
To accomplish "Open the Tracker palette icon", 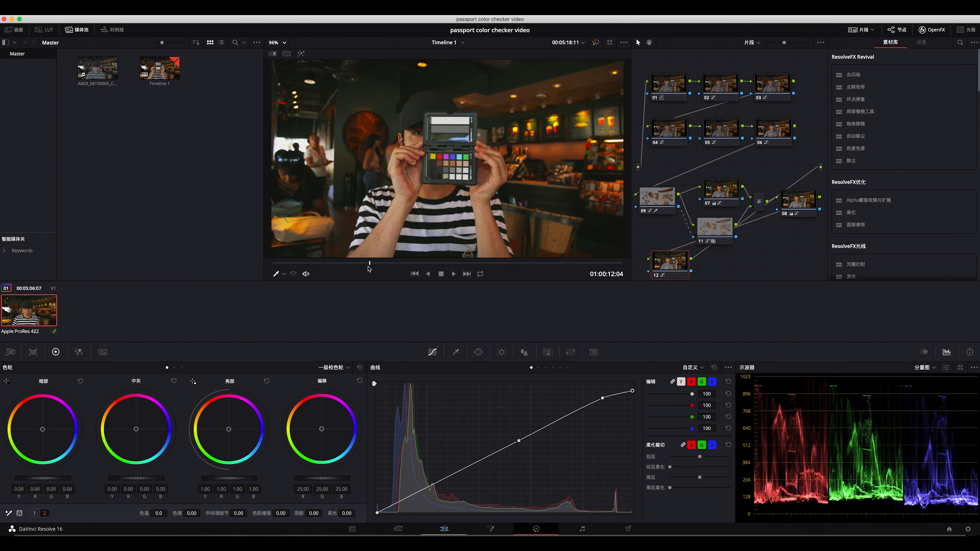I will pos(502,352).
